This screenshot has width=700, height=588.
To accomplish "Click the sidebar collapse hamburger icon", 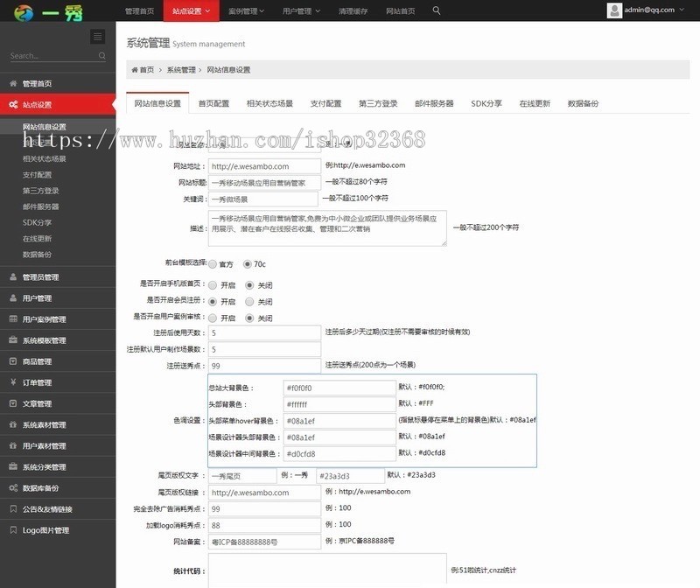I will (97, 36).
